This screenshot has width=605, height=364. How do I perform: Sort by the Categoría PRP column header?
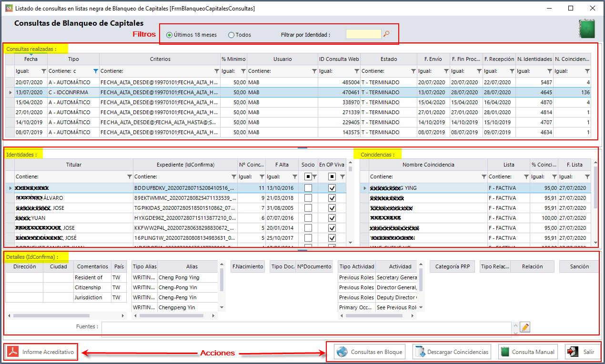tap(452, 266)
